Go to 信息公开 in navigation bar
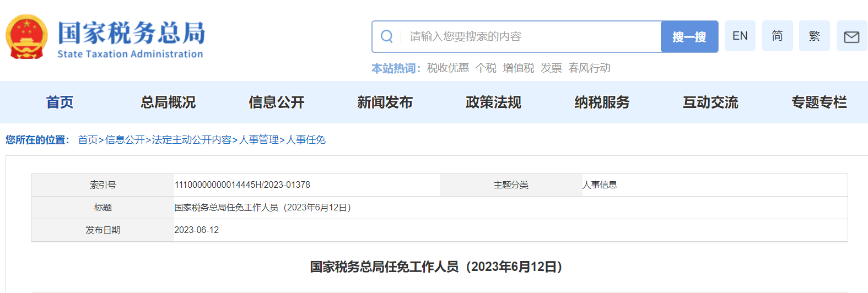Screen dimensions: 868x293 pos(277,102)
